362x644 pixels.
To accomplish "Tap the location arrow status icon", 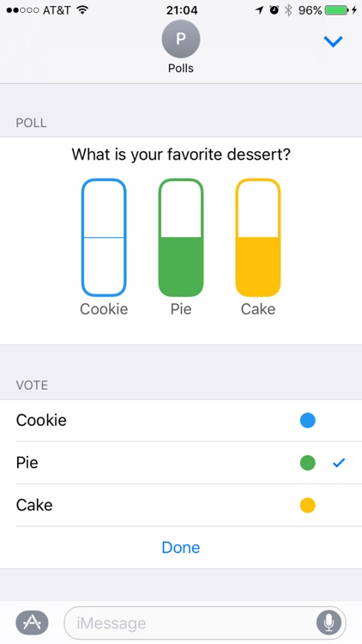I will [259, 10].
